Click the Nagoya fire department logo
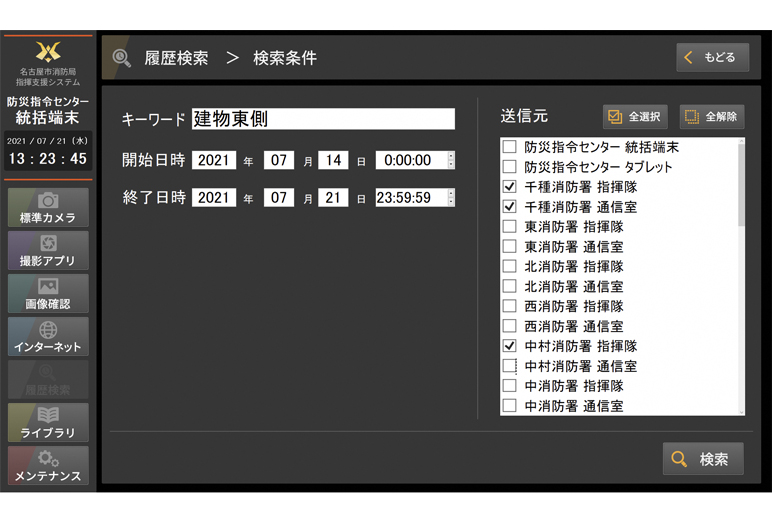 [48, 51]
